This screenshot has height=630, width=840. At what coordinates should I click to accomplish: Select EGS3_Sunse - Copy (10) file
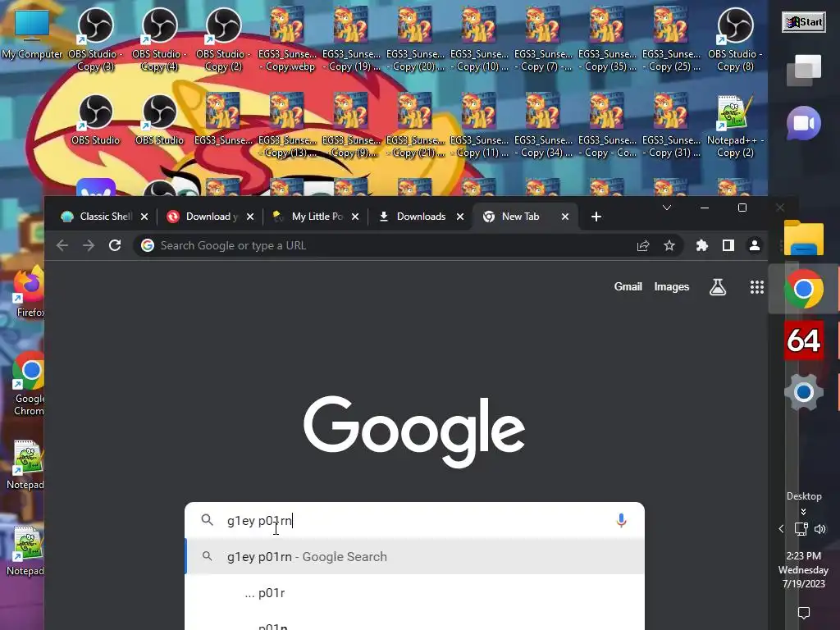(x=479, y=39)
